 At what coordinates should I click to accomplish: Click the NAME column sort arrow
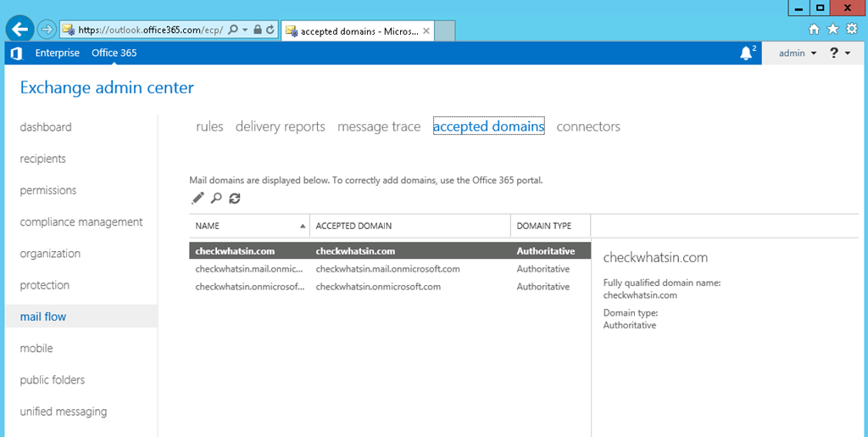(x=303, y=226)
